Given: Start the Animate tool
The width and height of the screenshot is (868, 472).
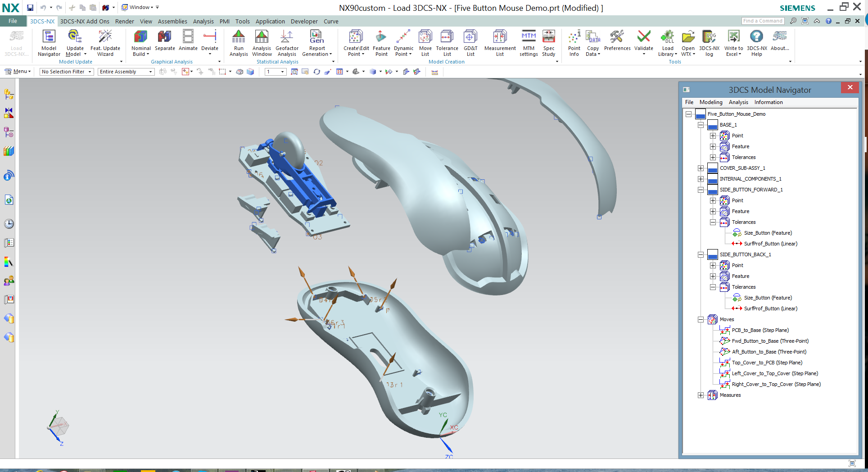Looking at the screenshot, I should [188, 43].
